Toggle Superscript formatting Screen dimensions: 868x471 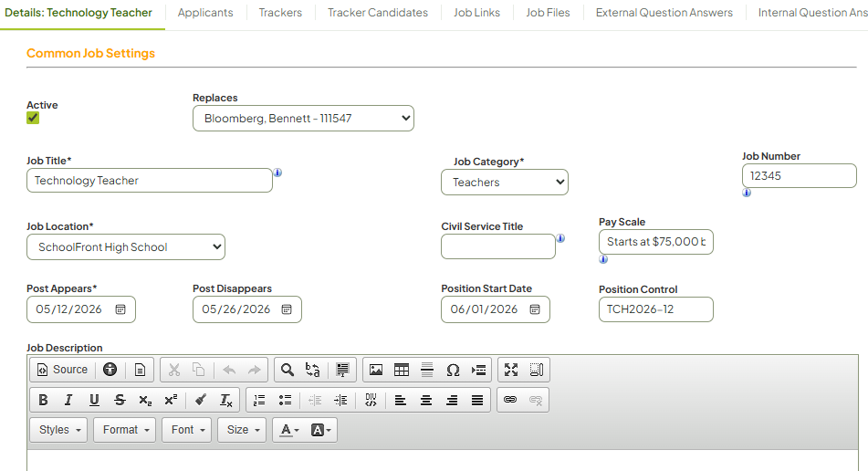[x=171, y=400]
